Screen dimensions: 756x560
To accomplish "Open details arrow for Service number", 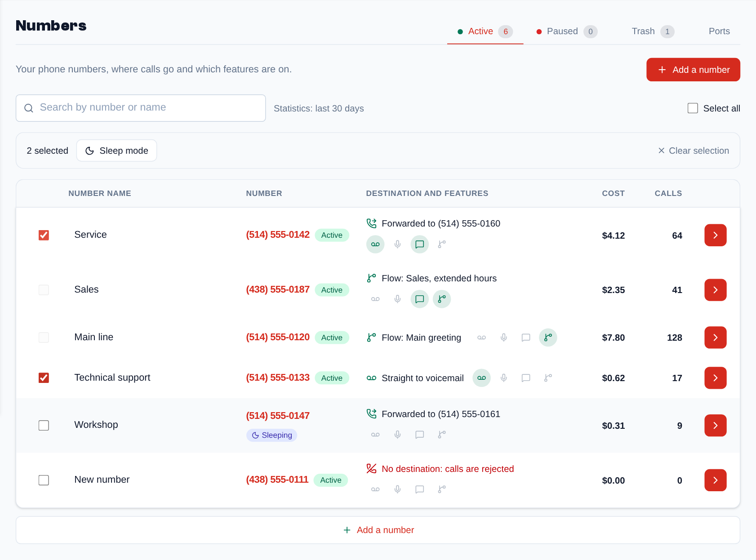I will (x=715, y=235).
